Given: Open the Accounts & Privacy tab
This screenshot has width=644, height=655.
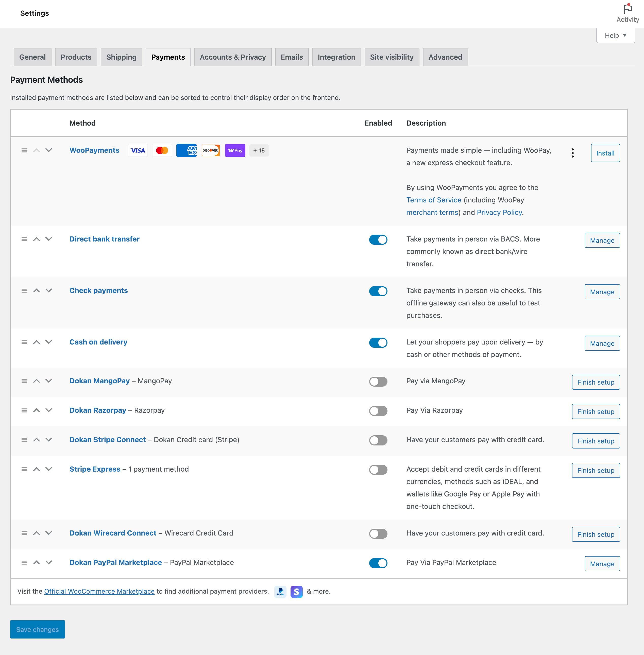Looking at the screenshot, I should tap(233, 57).
